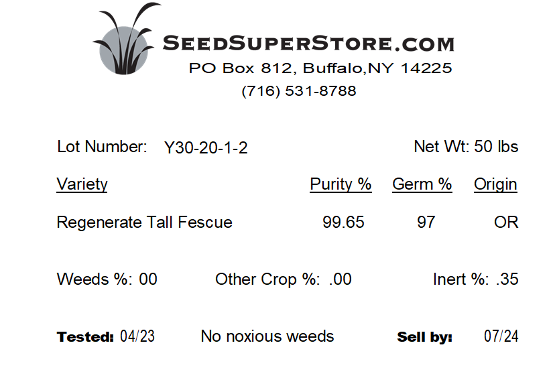Click the Variety column header
The image size is (553, 392).
[x=82, y=184]
